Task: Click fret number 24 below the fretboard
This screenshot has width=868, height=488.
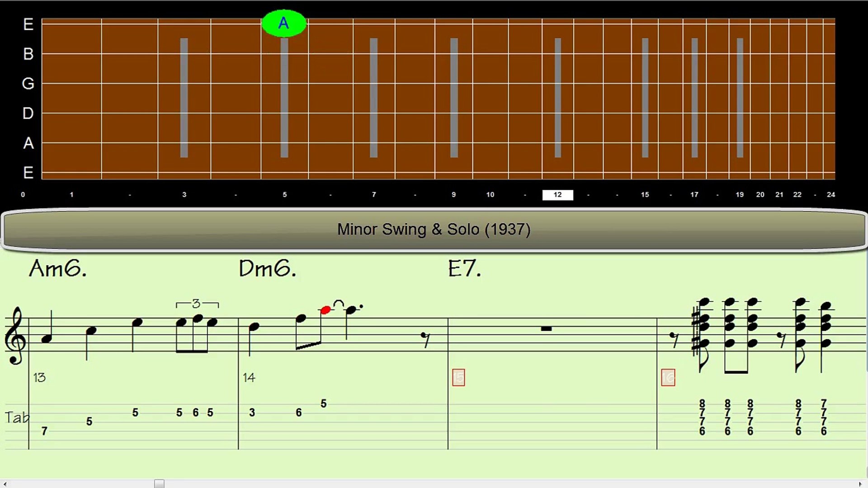Action: (x=831, y=195)
